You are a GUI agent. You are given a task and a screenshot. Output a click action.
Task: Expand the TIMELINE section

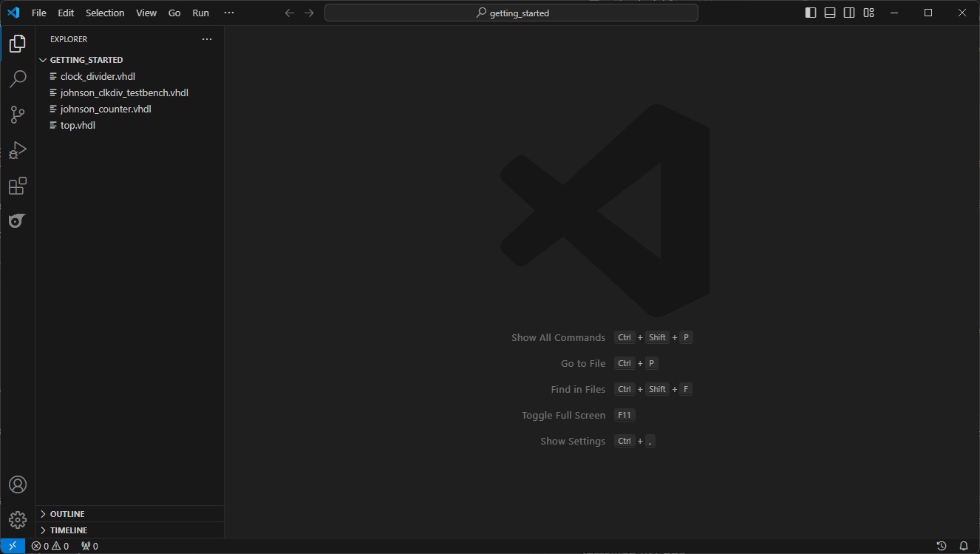[x=129, y=530]
